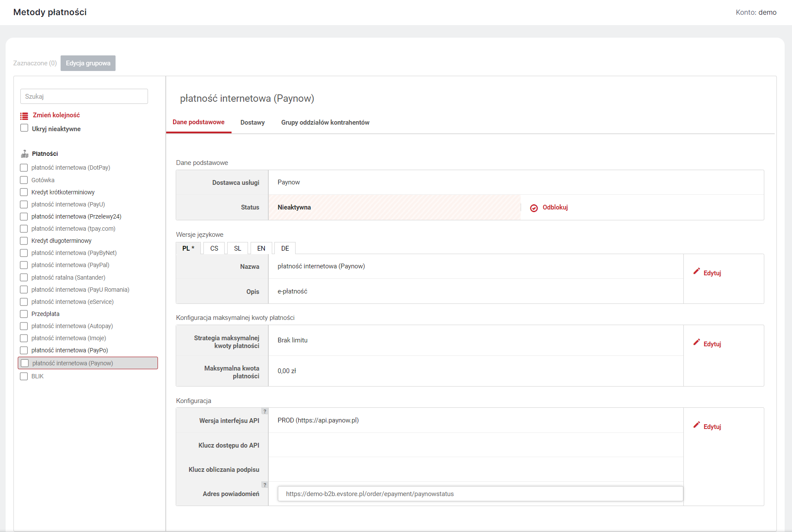The image size is (792, 532).
Task: Click Edytuj in Konfiguracja section
Action: tap(712, 427)
